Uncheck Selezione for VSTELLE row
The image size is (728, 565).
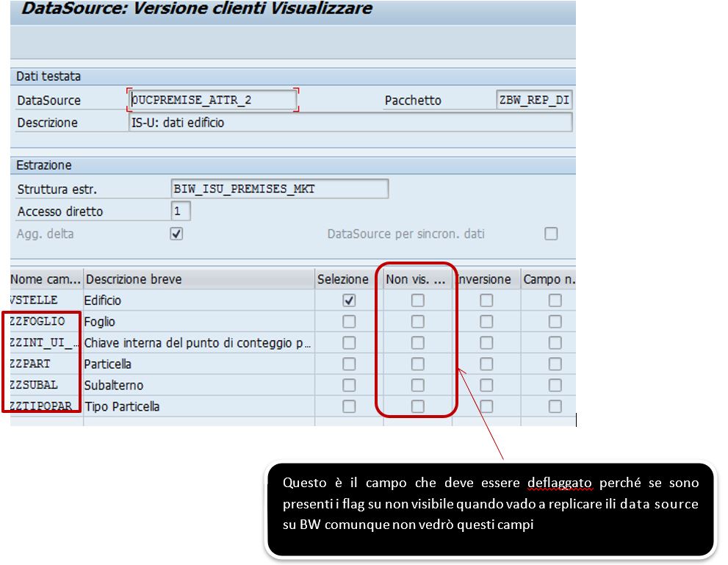(x=349, y=301)
